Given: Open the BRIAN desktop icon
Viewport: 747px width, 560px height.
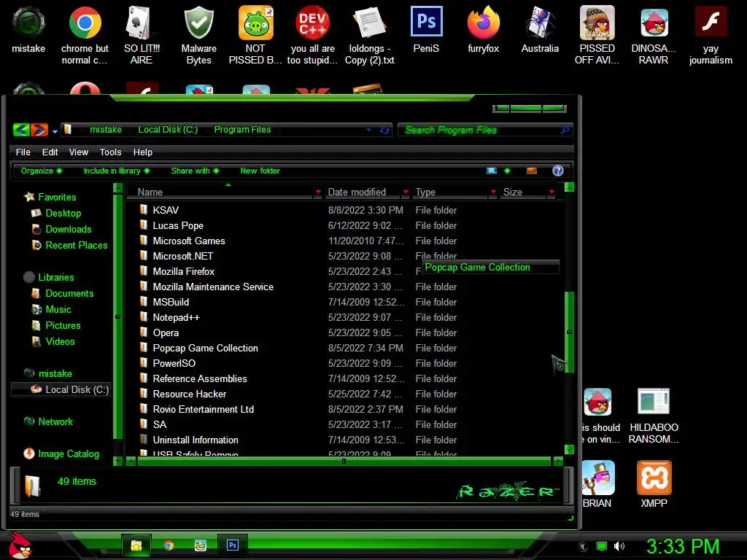Looking at the screenshot, I should coord(597,484).
